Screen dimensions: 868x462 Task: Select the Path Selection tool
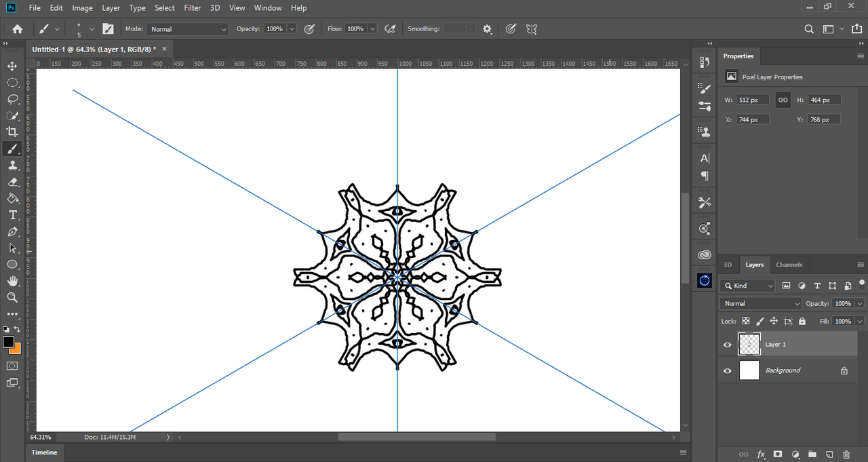(12, 248)
